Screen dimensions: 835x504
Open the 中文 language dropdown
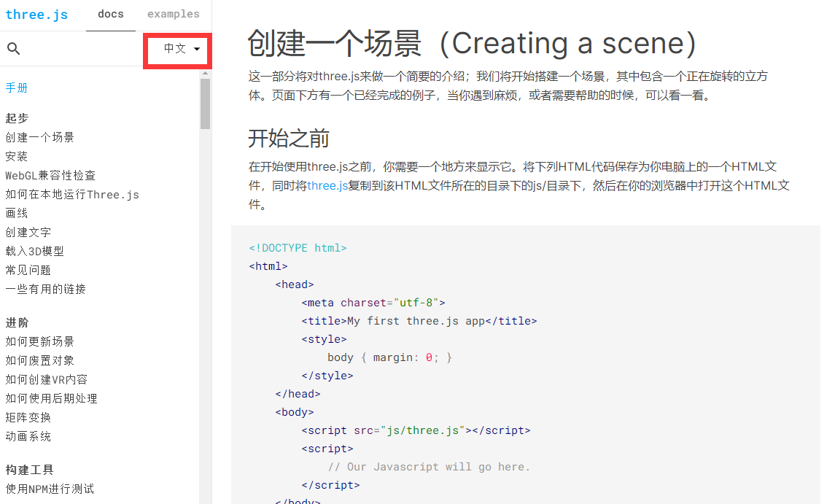181,49
